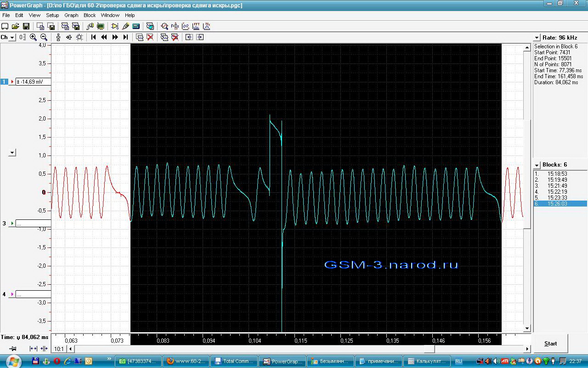The height and width of the screenshot is (368, 588).
Task: Click the calculator panel toolbar icon
Action: [x=136, y=26]
